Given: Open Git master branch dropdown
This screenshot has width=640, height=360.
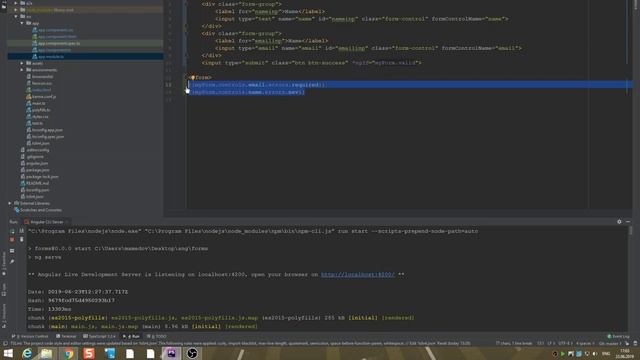Looking at the screenshot, I should point(610,343).
